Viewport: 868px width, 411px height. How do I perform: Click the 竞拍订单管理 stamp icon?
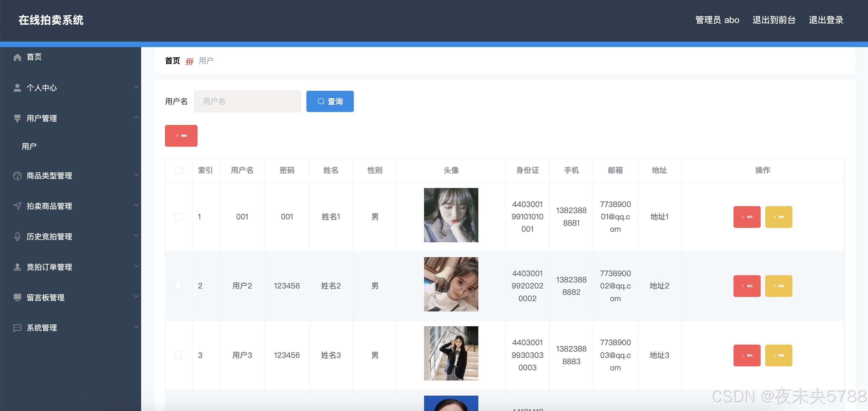[17, 267]
